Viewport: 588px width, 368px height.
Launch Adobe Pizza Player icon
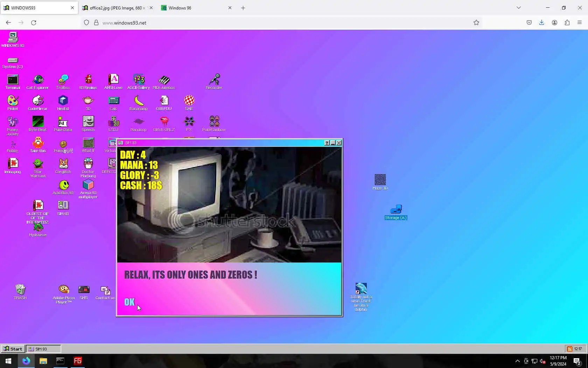[64, 294]
